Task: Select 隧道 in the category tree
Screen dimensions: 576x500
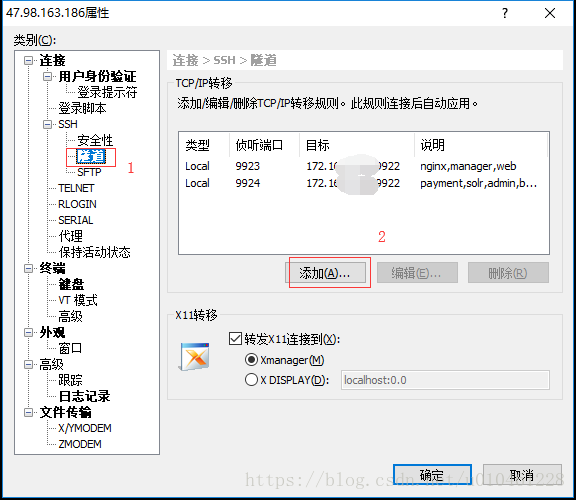Action: 91,156
